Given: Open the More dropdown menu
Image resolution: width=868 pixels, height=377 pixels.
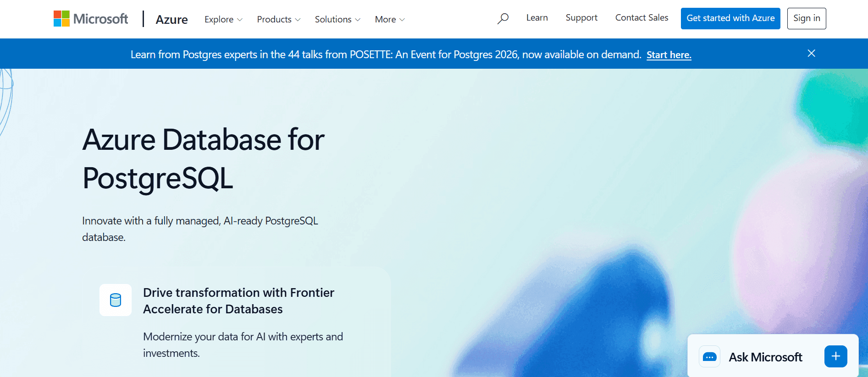Looking at the screenshot, I should point(390,19).
